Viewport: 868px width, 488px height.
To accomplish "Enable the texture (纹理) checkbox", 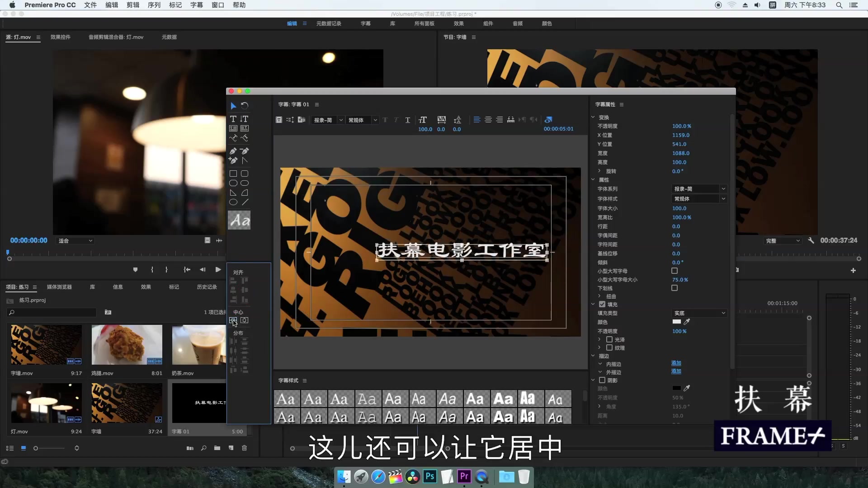I will (609, 347).
